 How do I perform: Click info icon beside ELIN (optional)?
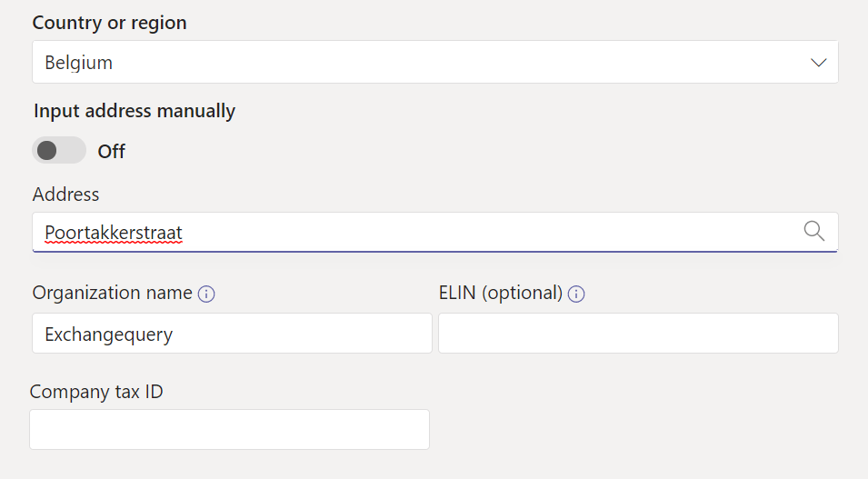click(576, 294)
